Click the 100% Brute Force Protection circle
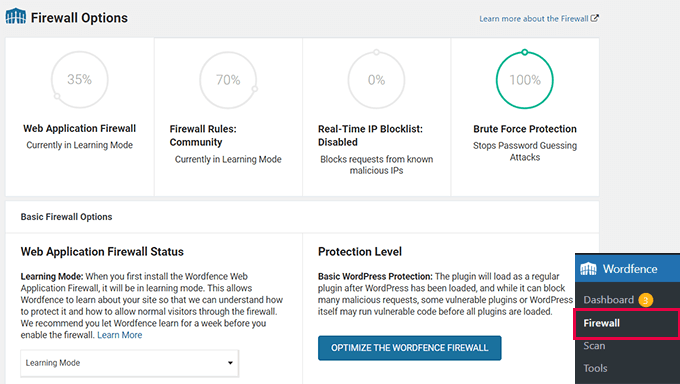The width and height of the screenshot is (680, 384). click(525, 80)
